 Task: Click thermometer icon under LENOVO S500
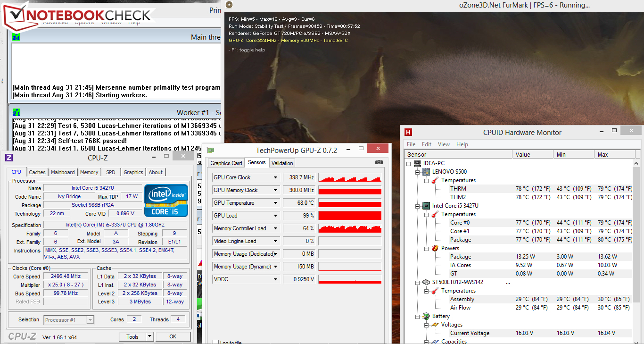point(436,180)
